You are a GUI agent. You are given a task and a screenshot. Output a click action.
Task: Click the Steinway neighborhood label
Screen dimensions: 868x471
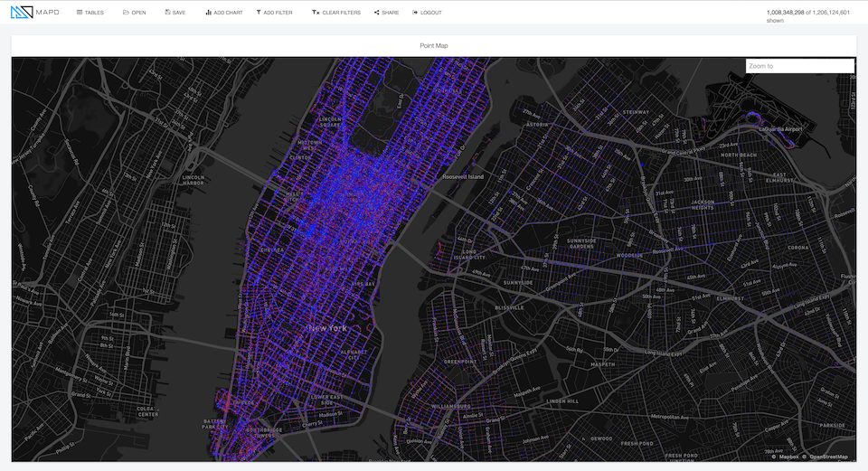click(x=636, y=112)
